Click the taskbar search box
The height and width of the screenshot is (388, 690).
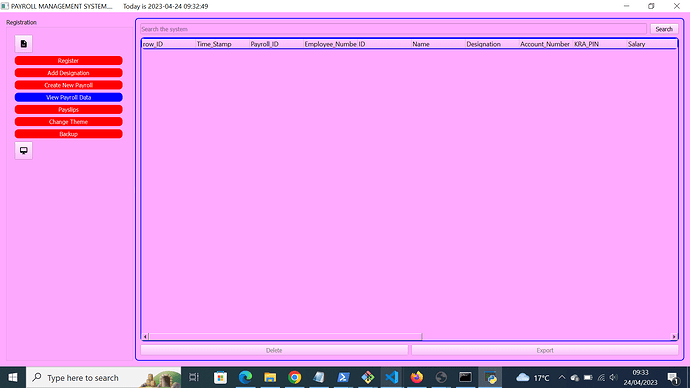[x=103, y=377]
